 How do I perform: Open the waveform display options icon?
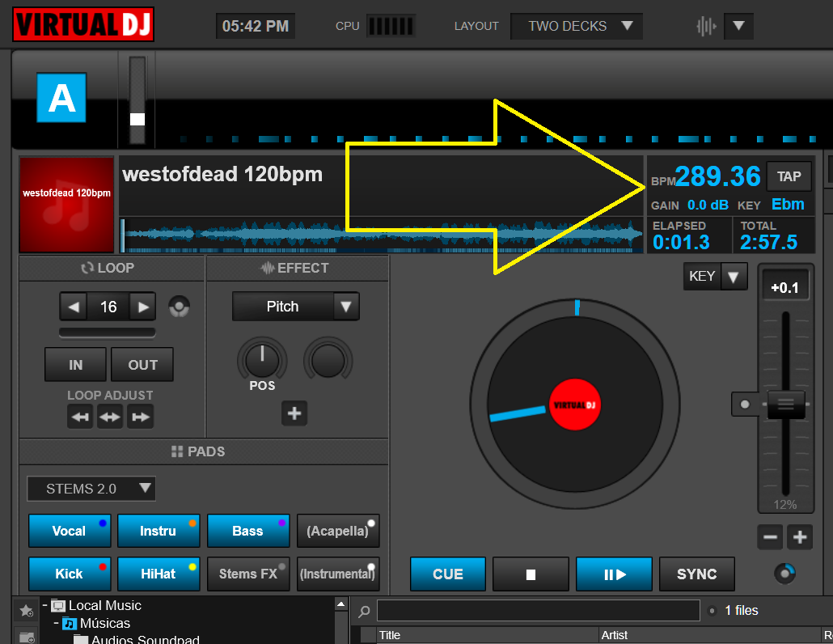point(706,26)
